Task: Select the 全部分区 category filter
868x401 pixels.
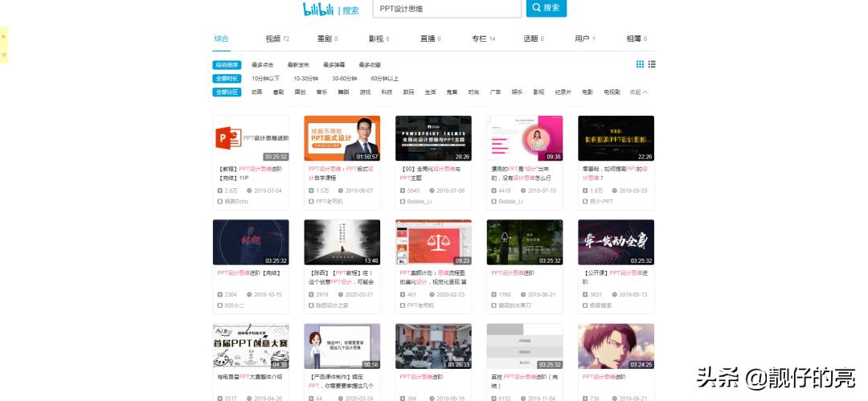Action: pos(227,92)
